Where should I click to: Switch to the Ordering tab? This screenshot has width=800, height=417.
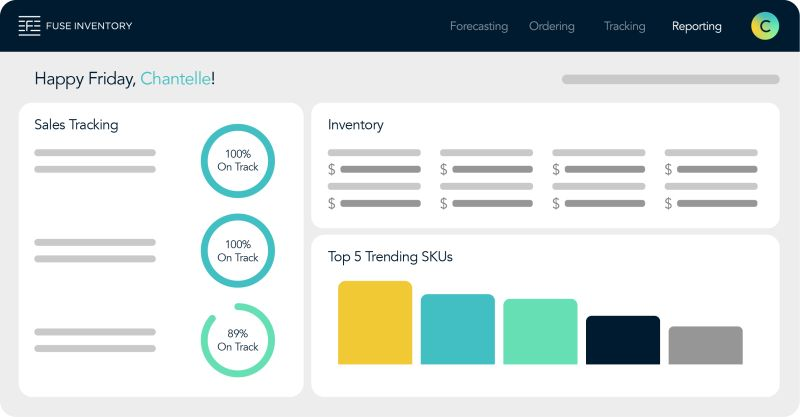552,26
